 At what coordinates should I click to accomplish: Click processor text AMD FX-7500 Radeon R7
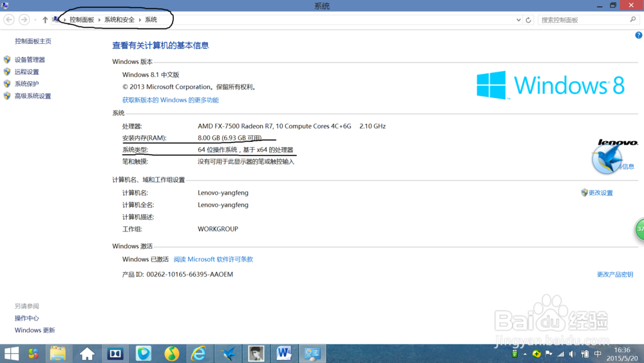click(274, 126)
